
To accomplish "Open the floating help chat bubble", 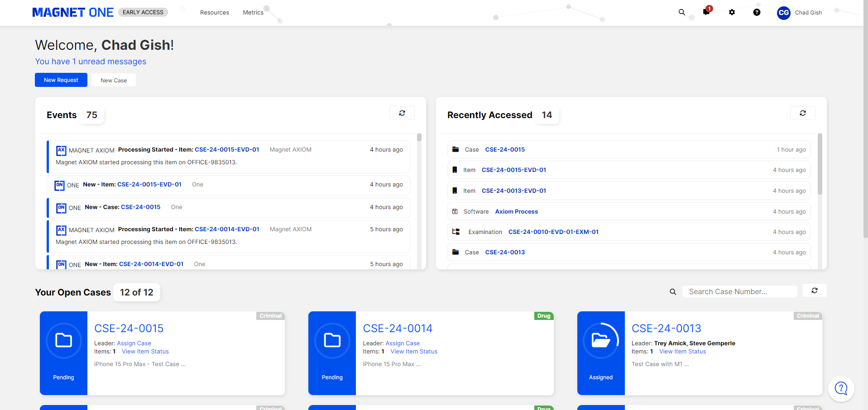I will [841, 388].
